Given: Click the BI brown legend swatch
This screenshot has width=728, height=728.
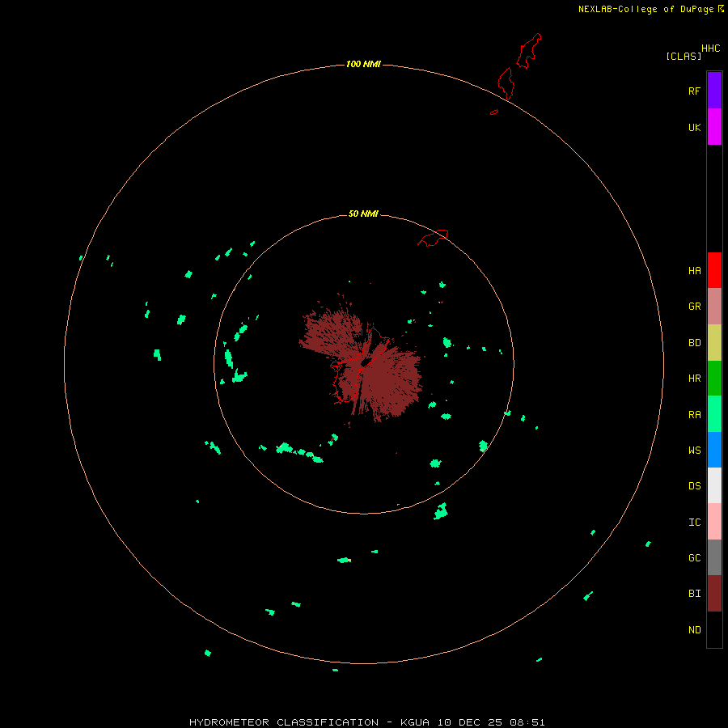Looking at the screenshot, I should point(714,594).
